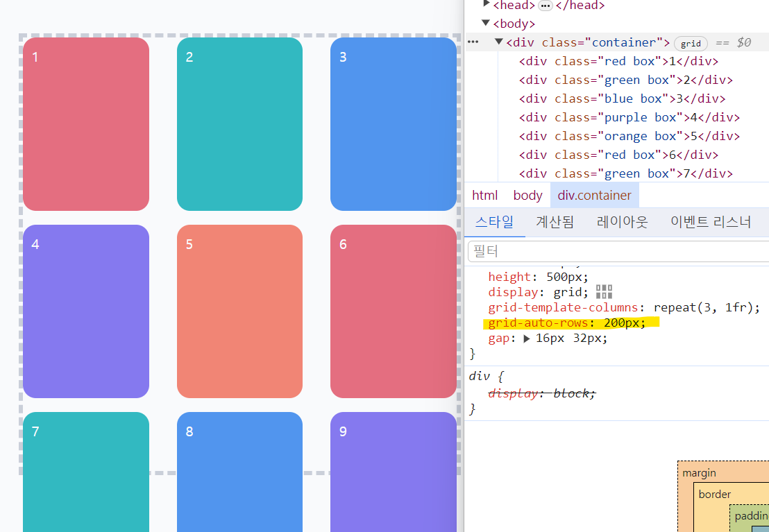
Task: Select the green box 2 element row
Action: click(626, 80)
